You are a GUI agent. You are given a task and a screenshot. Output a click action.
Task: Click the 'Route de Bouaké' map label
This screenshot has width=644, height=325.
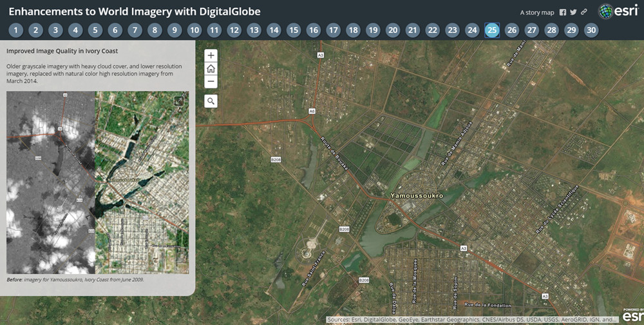[x=334, y=153]
